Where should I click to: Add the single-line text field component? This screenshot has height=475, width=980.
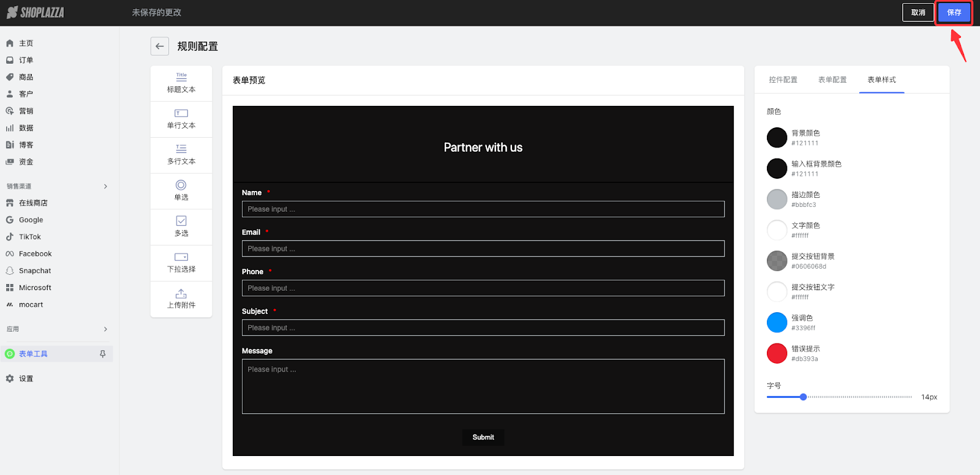pyautogui.click(x=181, y=119)
